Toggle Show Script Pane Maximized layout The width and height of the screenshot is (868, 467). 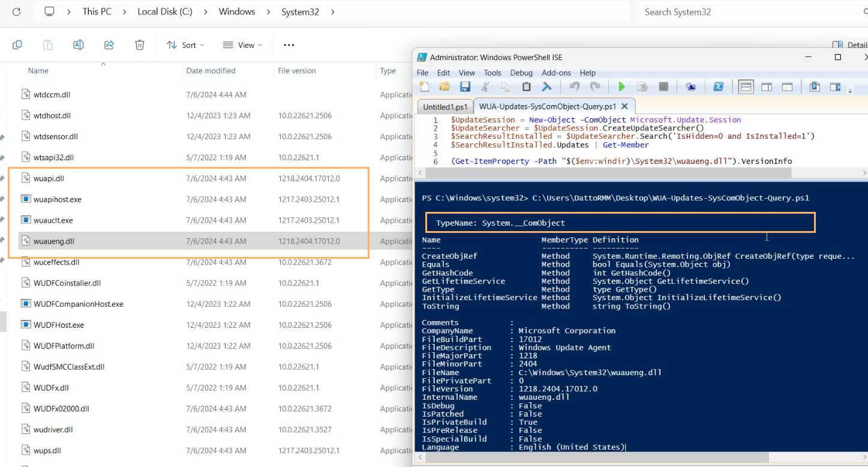[x=786, y=87]
